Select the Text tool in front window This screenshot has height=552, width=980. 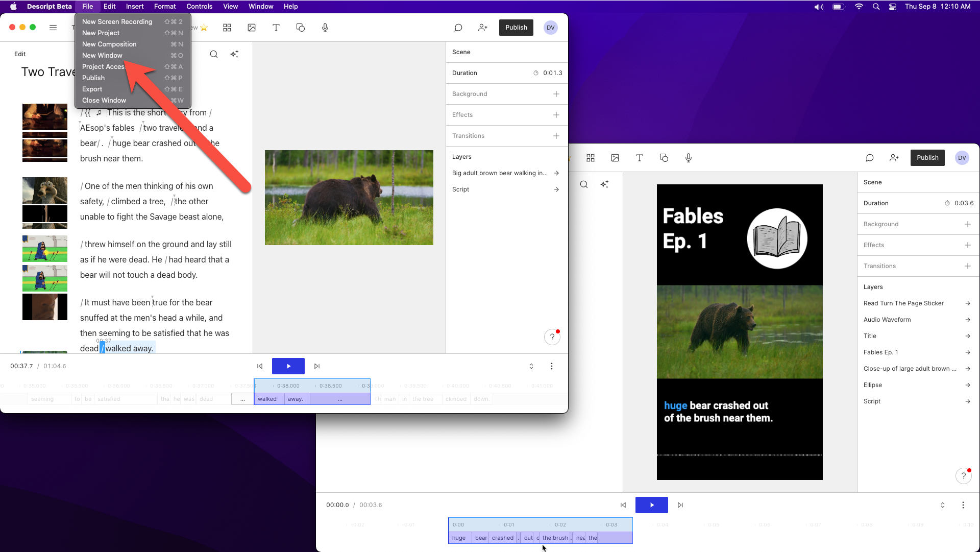click(276, 28)
